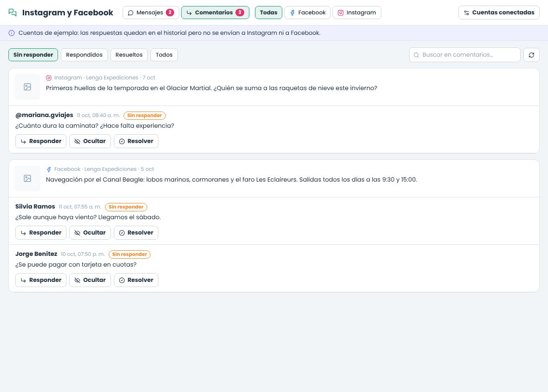Mark Silvia Ramos comment as resolved
This screenshot has width=548, height=392.
pos(136,233)
